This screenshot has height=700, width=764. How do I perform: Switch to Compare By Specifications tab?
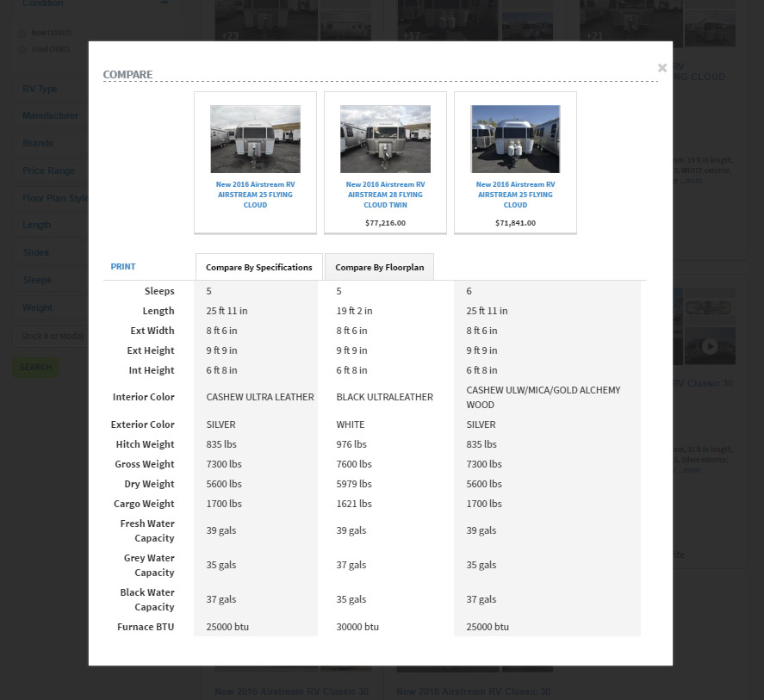pos(258,267)
